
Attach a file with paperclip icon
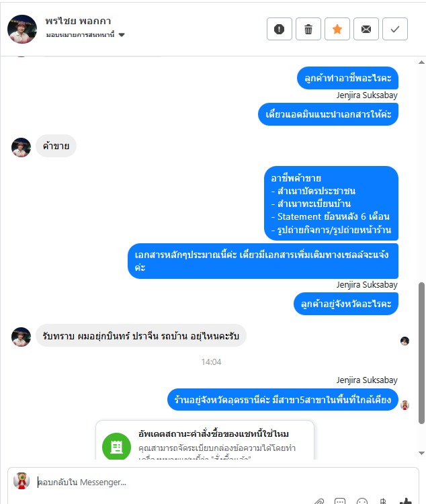[x=318, y=501]
